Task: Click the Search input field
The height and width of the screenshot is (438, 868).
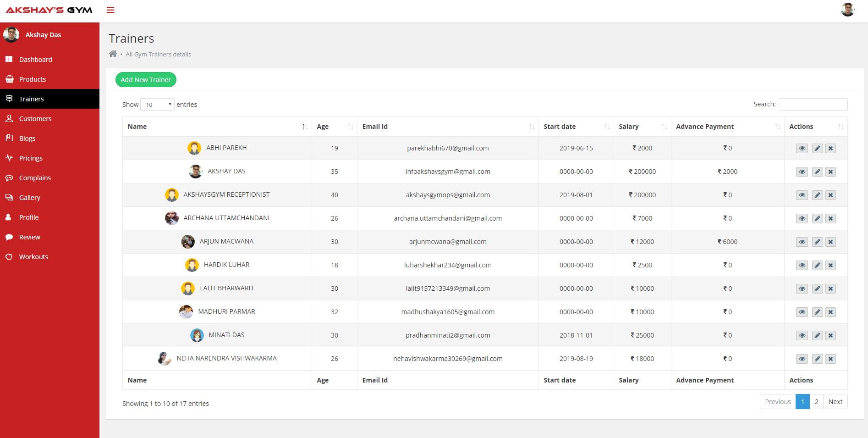Action: click(813, 105)
